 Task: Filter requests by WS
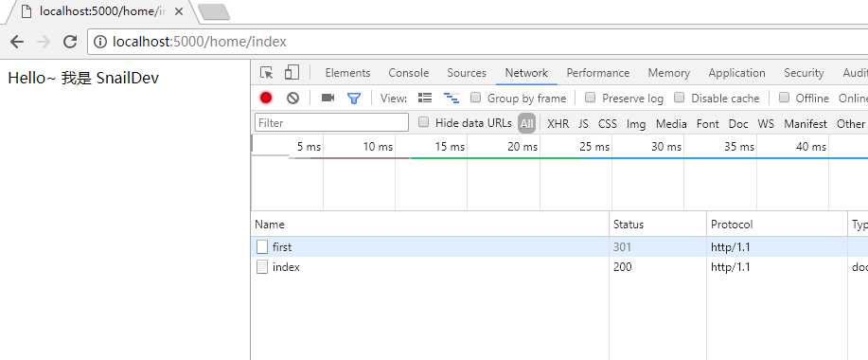pyautogui.click(x=766, y=123)
